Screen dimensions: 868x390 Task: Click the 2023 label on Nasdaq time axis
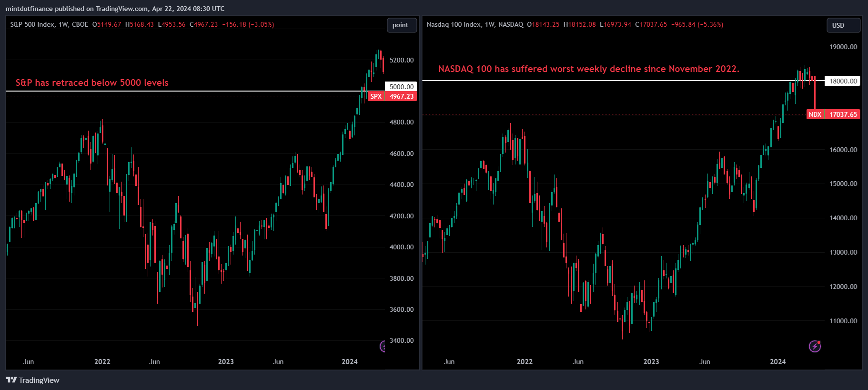[x=651, y=362]
